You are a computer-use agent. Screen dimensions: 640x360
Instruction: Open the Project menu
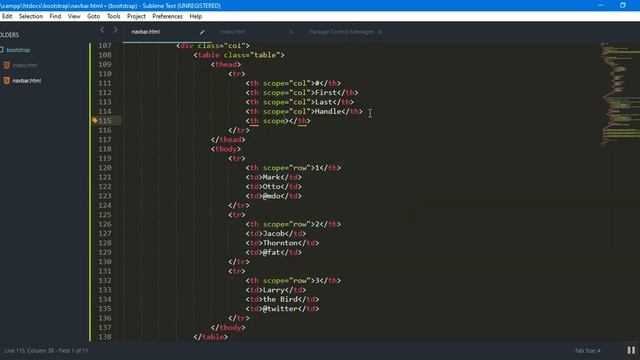(136, 16)
